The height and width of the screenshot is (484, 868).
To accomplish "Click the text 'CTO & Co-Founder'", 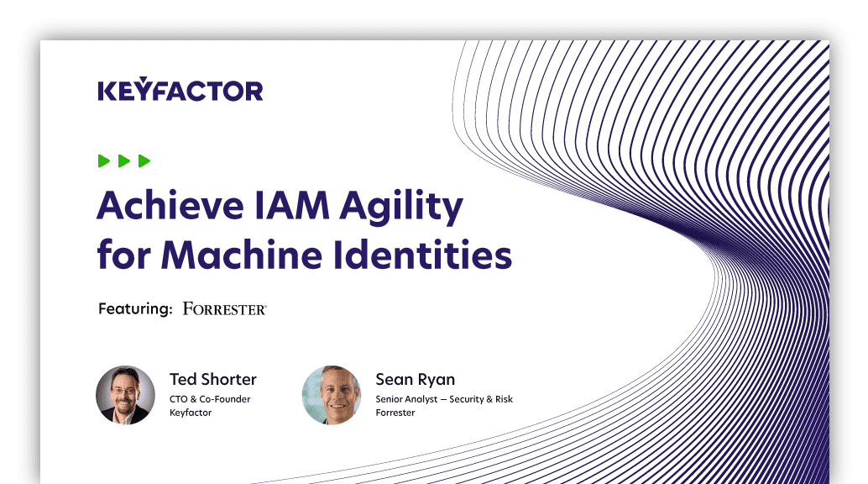I will tap(210, 399).
